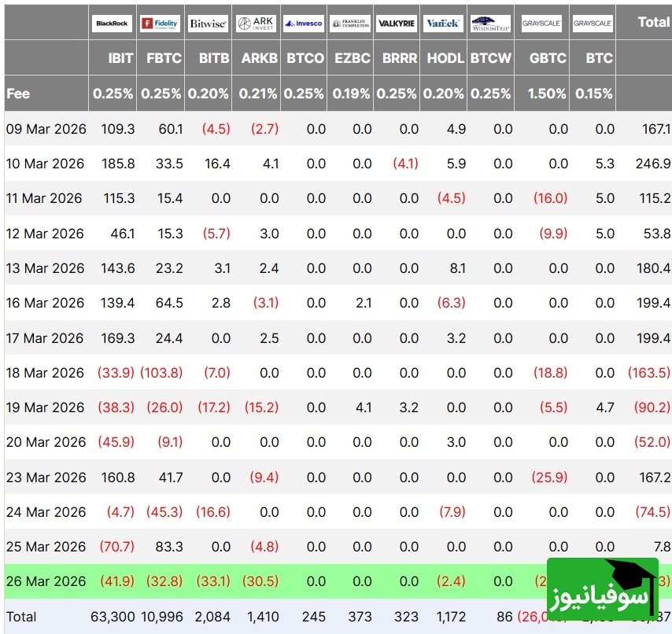Click the Grayscale logo above GBTC
The width and height of the screenshot is (672, 634).
(541, 24)
